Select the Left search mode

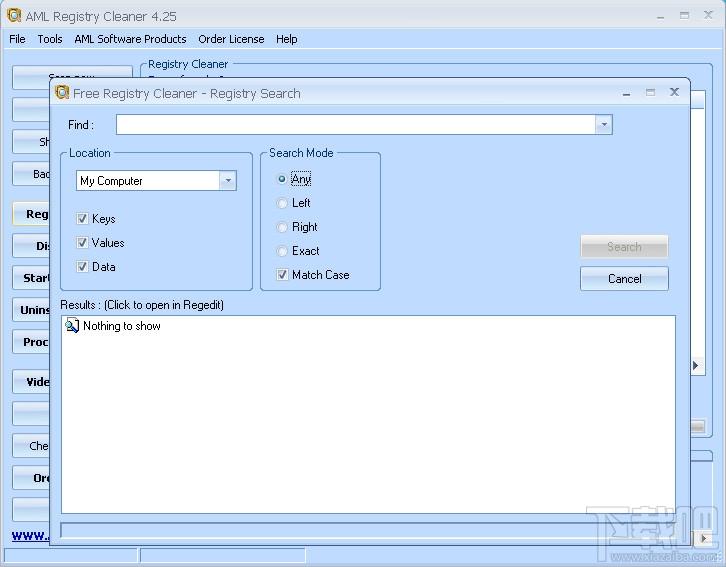click(x=282, y=203)
